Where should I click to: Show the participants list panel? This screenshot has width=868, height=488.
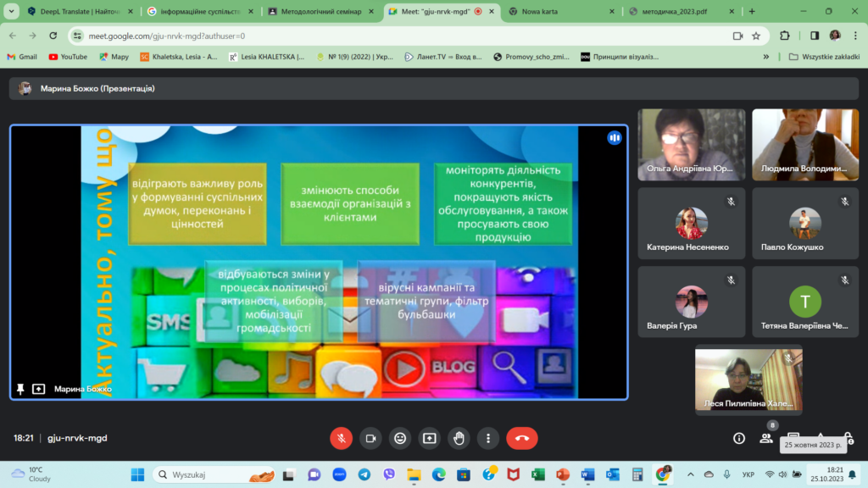[766, 438]
